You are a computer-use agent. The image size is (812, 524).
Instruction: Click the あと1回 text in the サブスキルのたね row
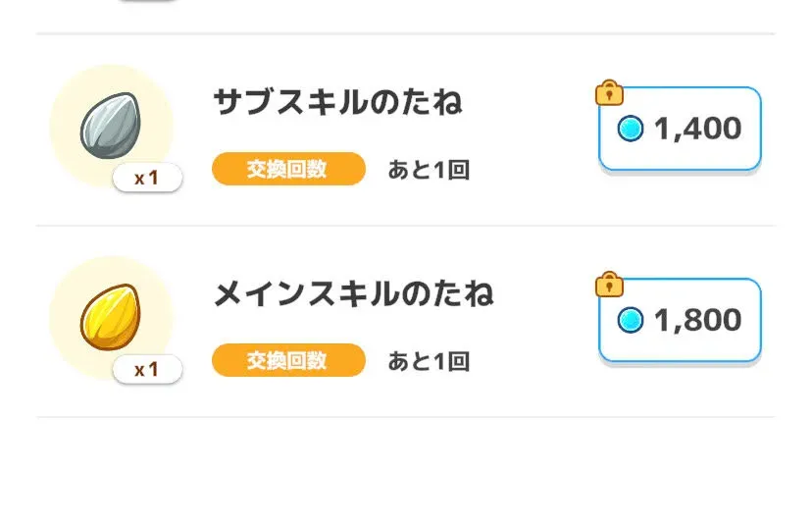(x=429, y=170)
